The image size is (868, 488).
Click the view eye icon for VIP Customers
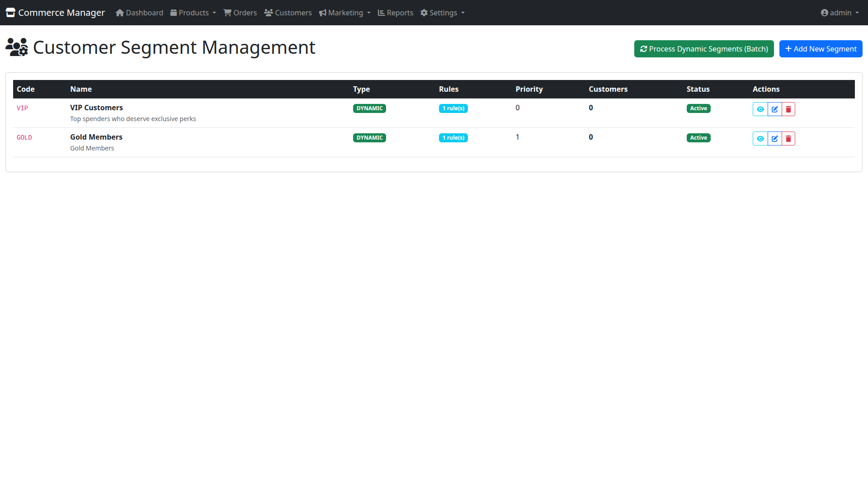click(760, 109)
